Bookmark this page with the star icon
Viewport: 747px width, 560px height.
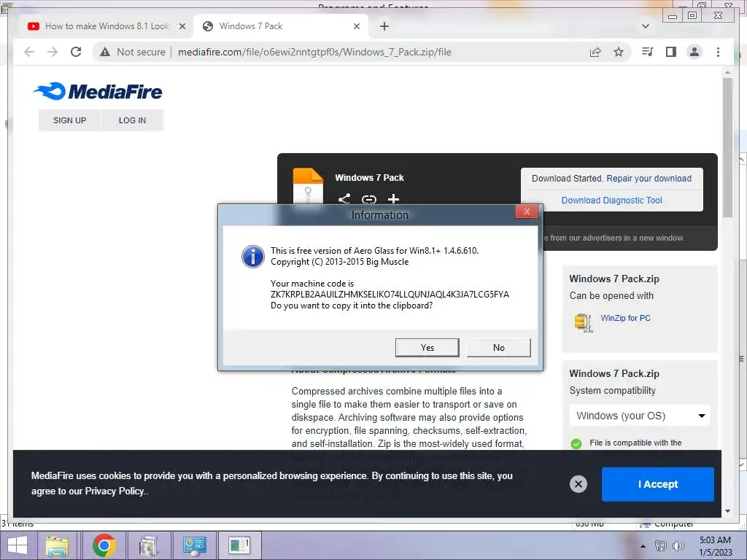(619, 52)
